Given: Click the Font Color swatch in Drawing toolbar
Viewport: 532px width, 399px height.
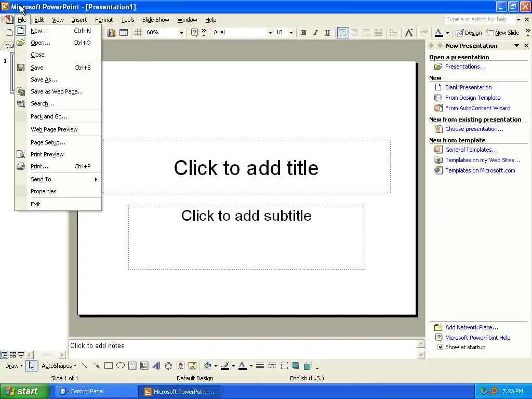Looking at the screenshot, I should point(242,366).
